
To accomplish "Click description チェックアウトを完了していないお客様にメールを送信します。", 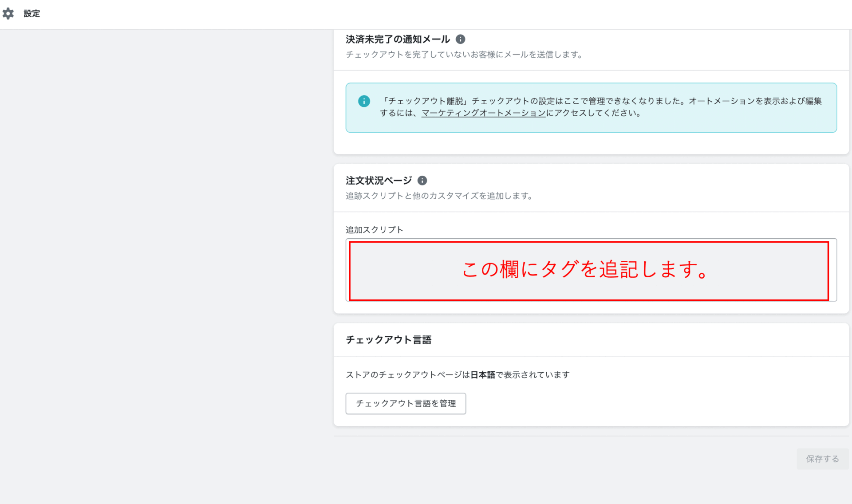I will click(465, 55).
